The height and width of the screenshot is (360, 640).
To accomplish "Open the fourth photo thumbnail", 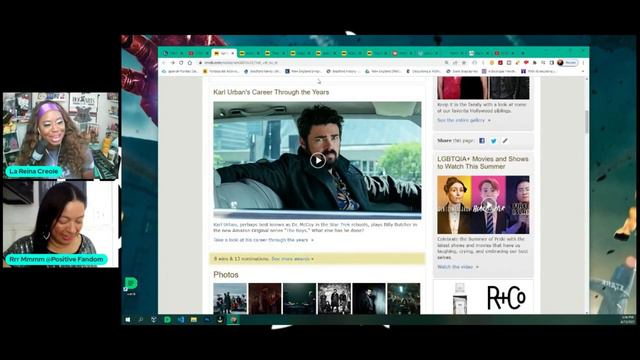I will point(334,299).
